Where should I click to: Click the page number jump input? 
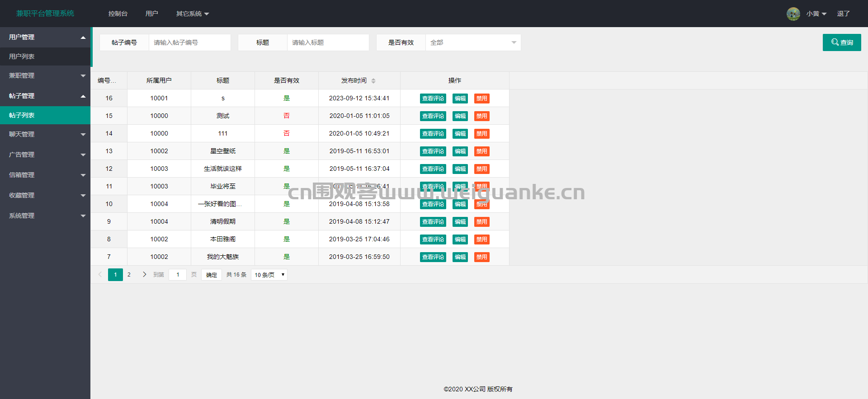tap(178, 275)
